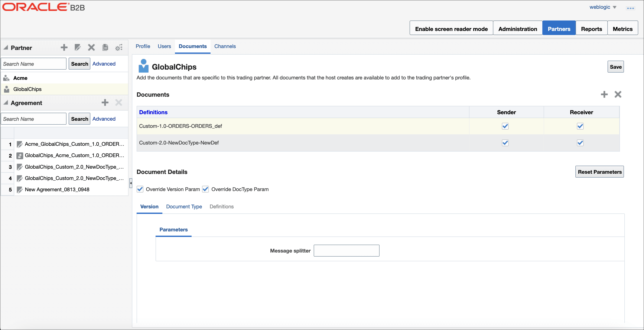Click the Message splitter input field
The width and height of the screenshot is (644, 330).
(347, 251)
